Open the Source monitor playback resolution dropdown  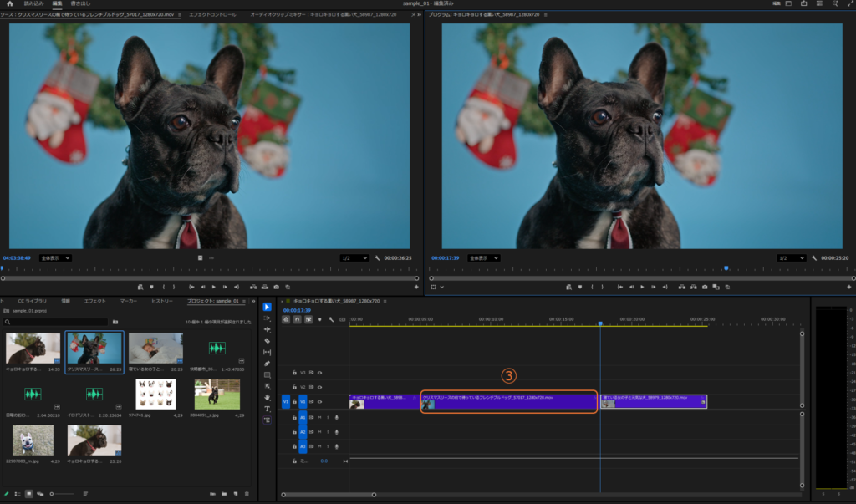(355, 258)
